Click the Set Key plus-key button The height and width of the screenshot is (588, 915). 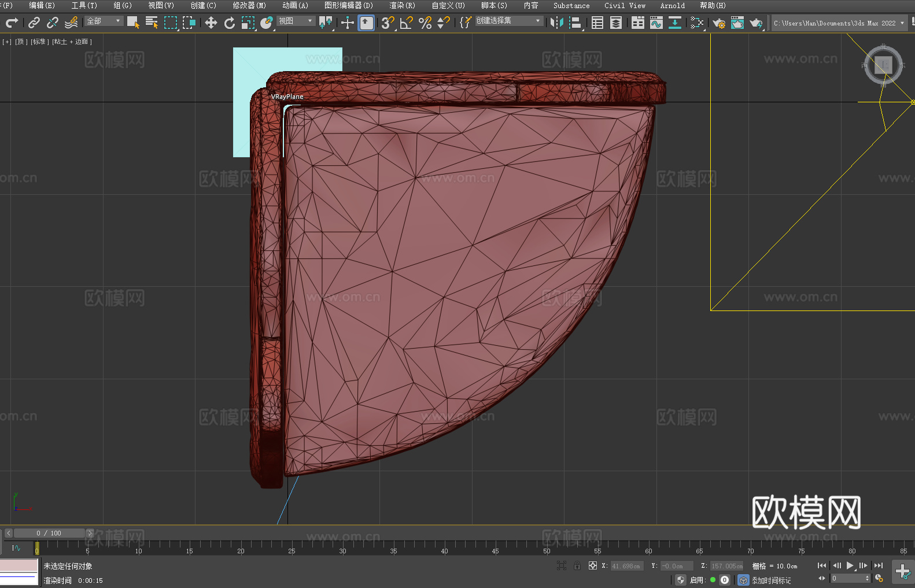point(902,572)
